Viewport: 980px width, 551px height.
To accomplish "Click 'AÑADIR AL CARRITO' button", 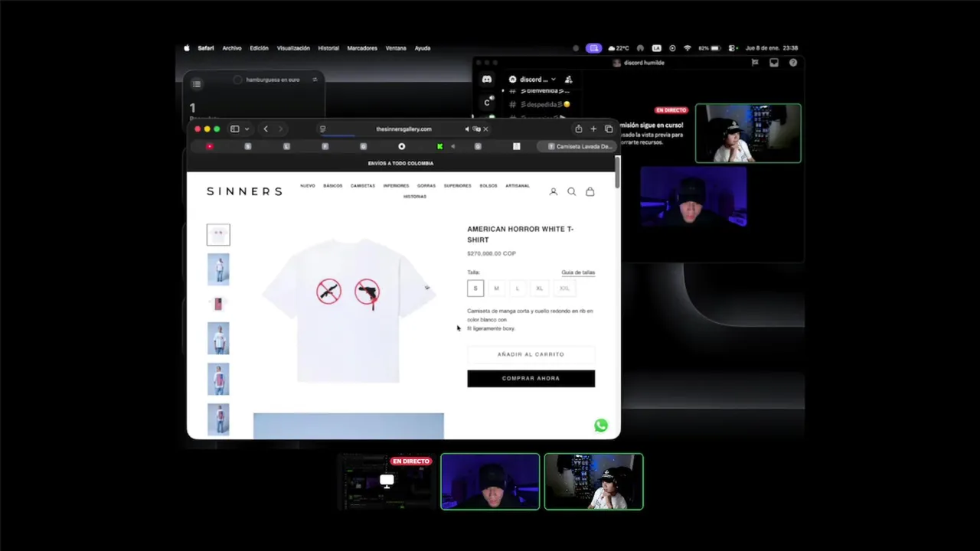I will (531, 354).
